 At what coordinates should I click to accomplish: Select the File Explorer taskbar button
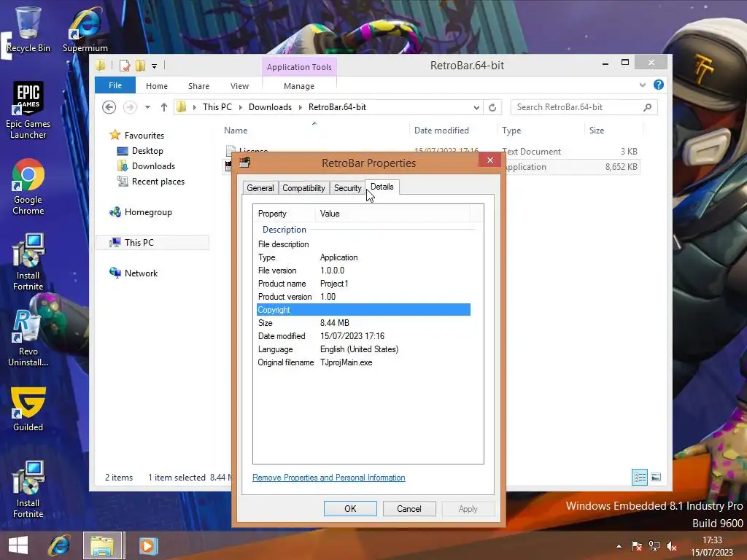point(104,545)
